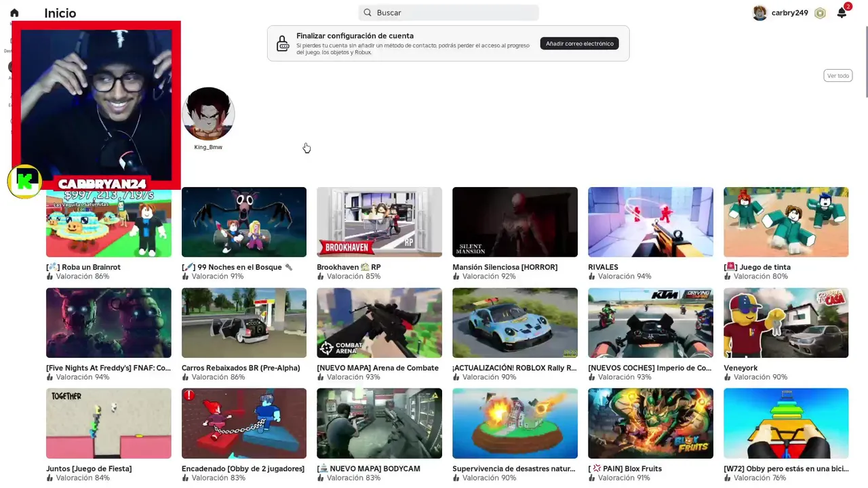This screenshot has height=488, width=868.
Task: Open the Imperio de Coches thumbnail
Action: coord(651,323)
